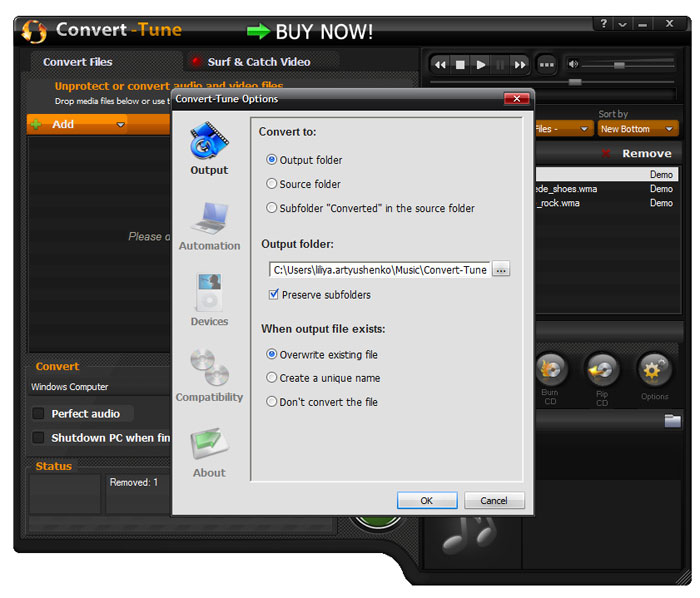Open the New Bottom sort dropdown
This screenshot has height=598, width=700.
coord(638,129)
